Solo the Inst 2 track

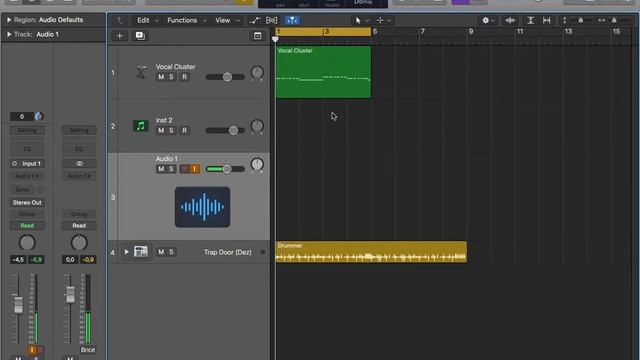click(x=171, y=130)
